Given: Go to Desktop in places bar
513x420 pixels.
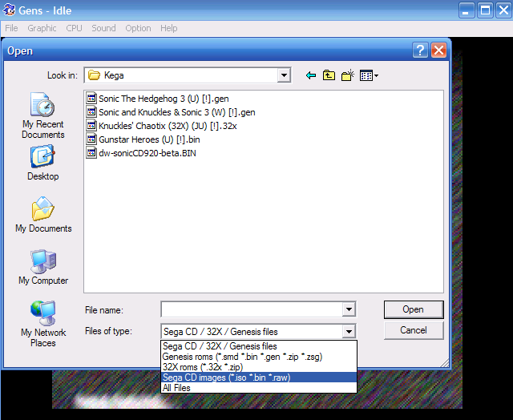Looking at the screenshot, I should 43,164.
